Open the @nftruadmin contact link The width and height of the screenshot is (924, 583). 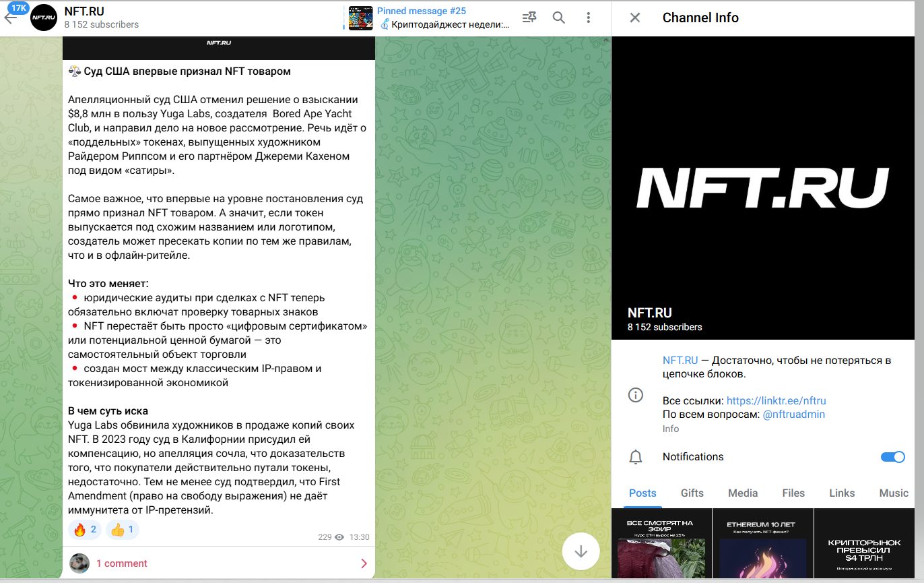793,415
